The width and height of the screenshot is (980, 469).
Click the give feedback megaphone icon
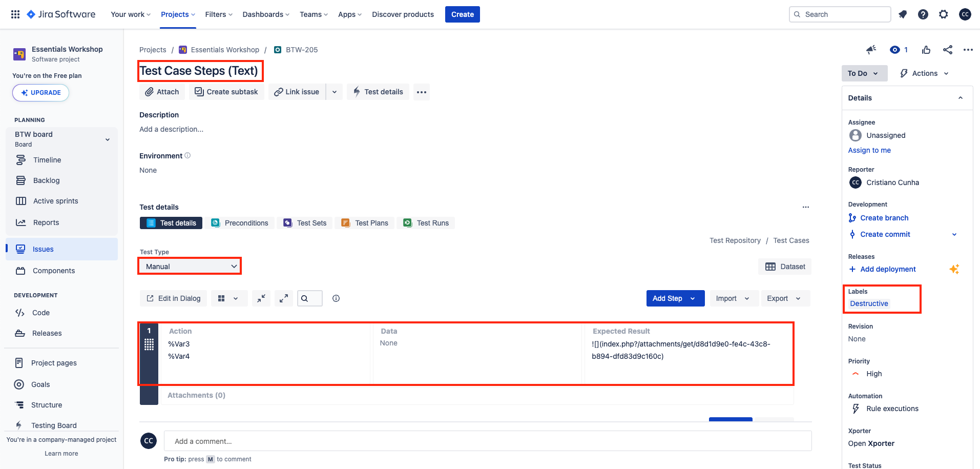pos(871,50)
